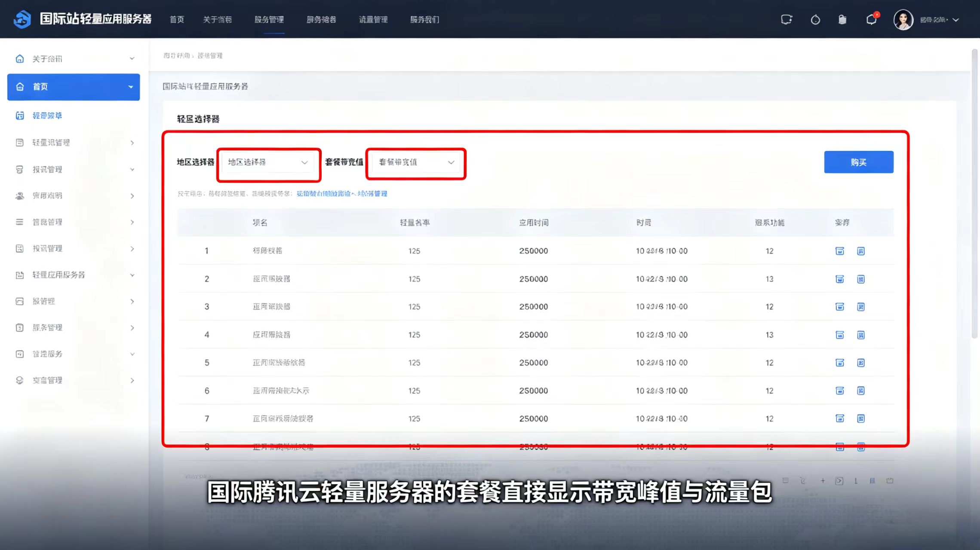
Task: Open the user account dropdown arrow
Action: (956, 20)
